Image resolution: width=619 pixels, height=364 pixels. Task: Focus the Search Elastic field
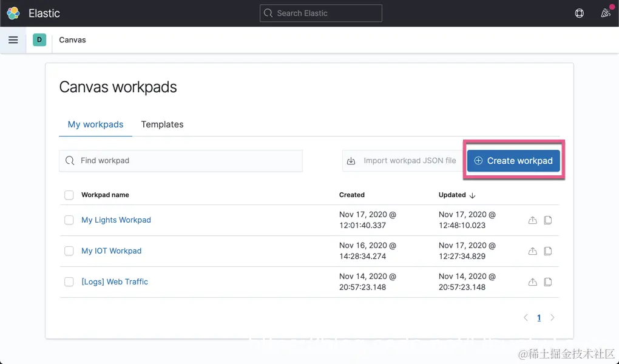(321, 13)
